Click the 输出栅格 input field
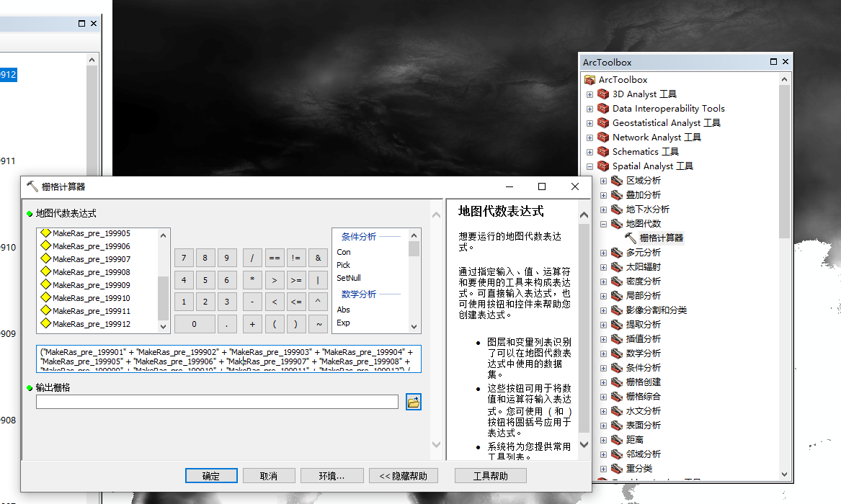 click(x=217, y=402)
